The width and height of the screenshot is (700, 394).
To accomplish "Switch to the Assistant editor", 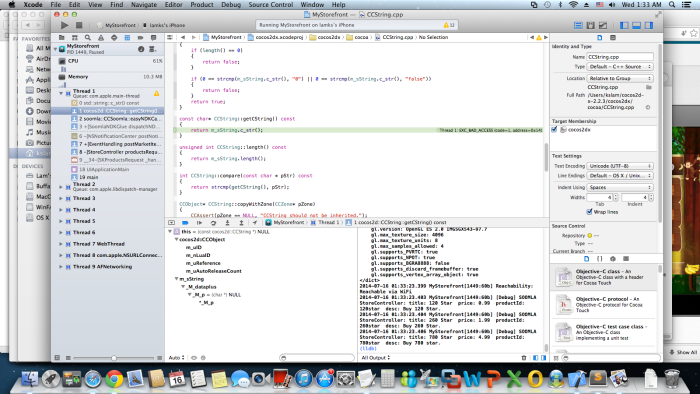I will pos(591,25).
